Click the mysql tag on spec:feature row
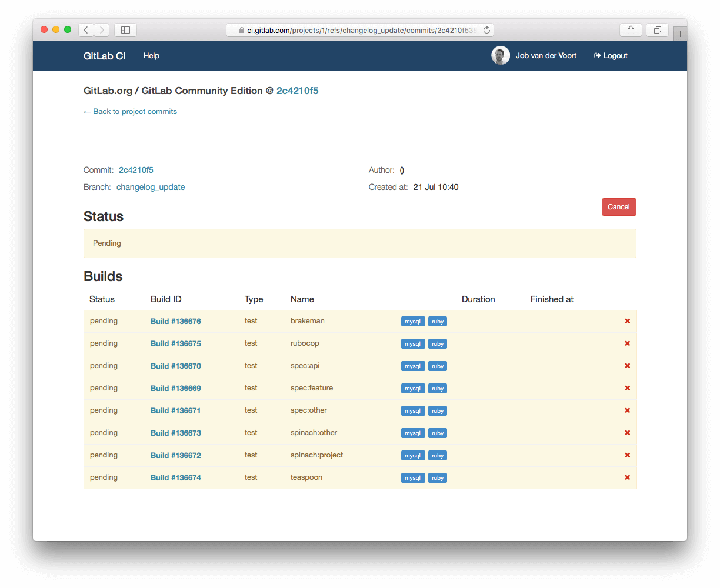 point(412,389)
